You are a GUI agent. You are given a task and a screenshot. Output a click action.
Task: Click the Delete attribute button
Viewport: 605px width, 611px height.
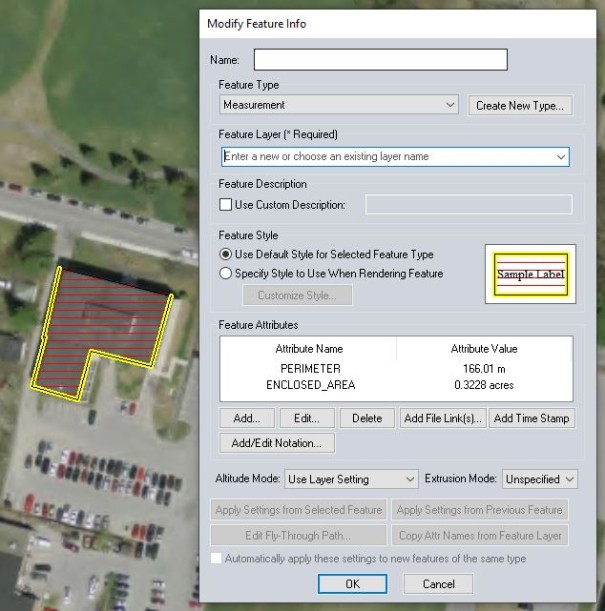coord(367,418)
